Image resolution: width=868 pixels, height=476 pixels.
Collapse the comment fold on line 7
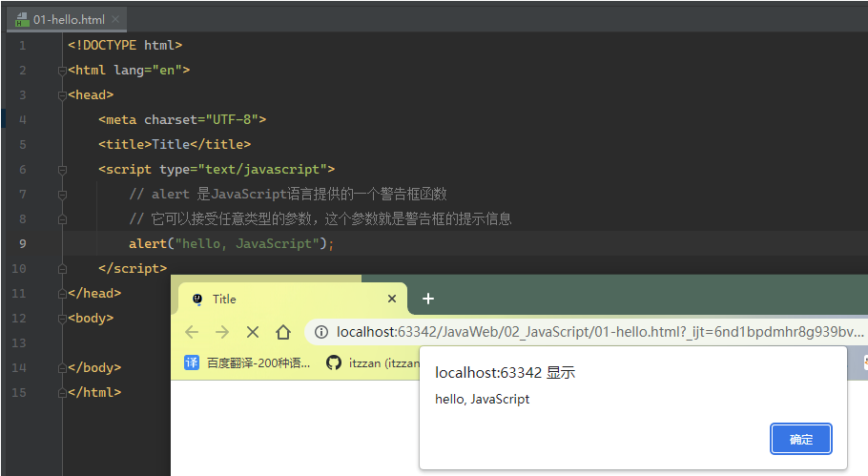click(x=63, y=195)
